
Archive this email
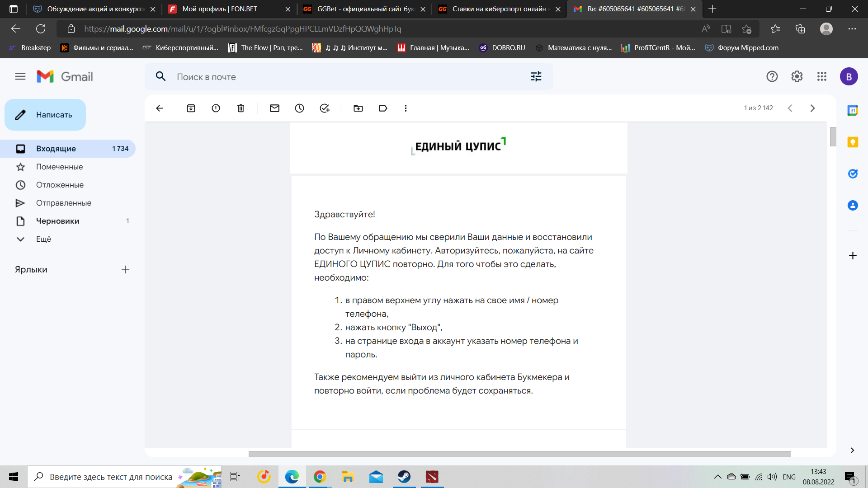[x=191, y=108]
